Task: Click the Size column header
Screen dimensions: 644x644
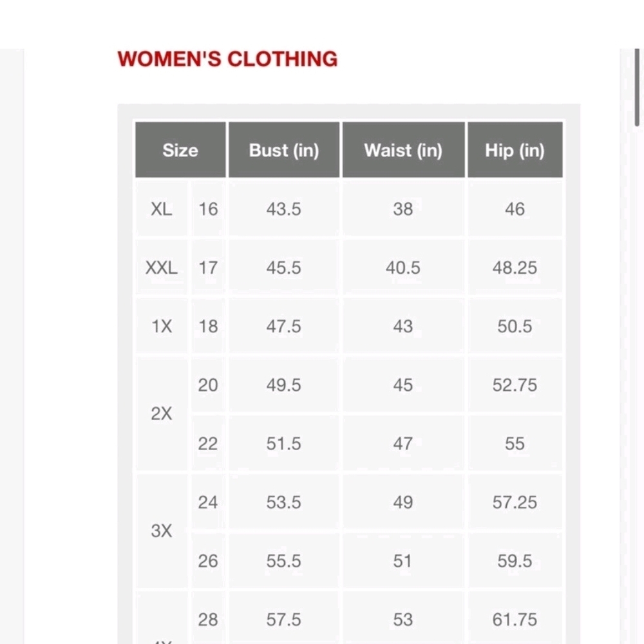Action: [x=180, y=150]
